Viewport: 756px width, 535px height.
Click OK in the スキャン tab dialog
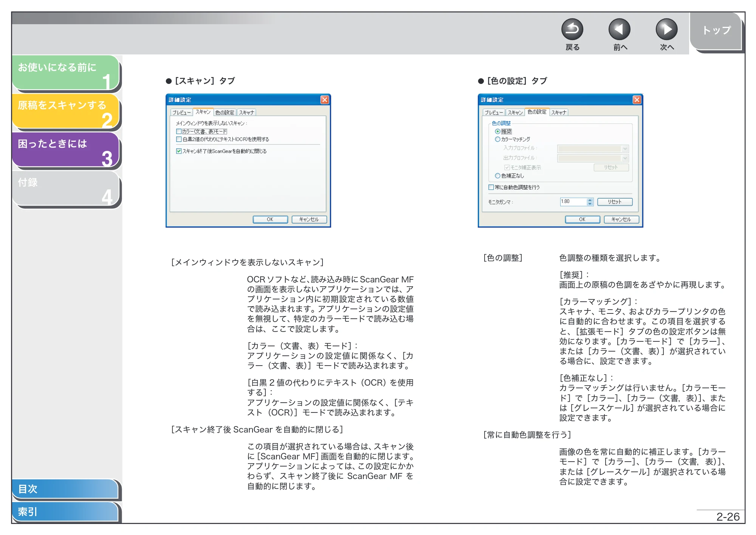[270, 220]
